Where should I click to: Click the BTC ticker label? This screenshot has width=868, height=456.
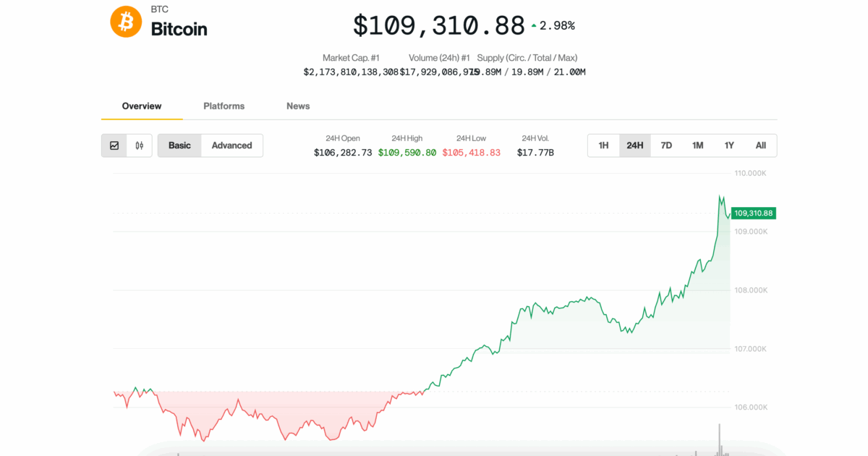[x=159, y=9]
